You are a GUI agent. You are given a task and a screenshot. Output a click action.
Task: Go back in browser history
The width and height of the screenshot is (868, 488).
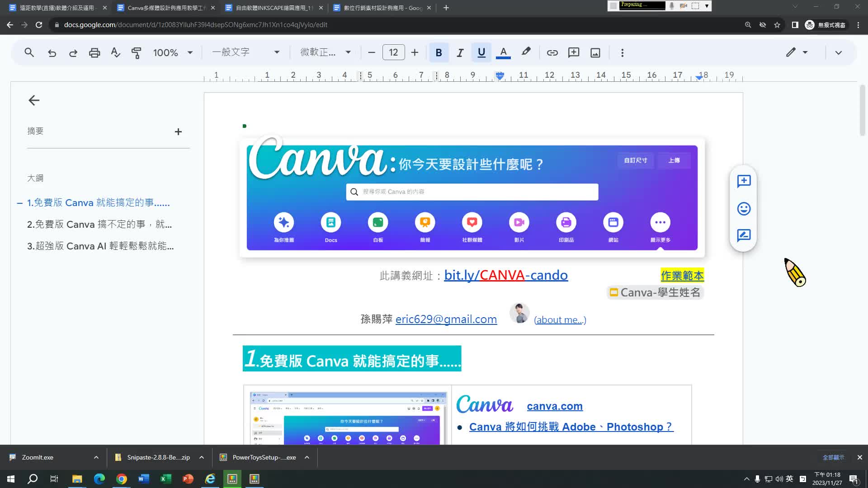pyautogui.click(x=10, y=25)
